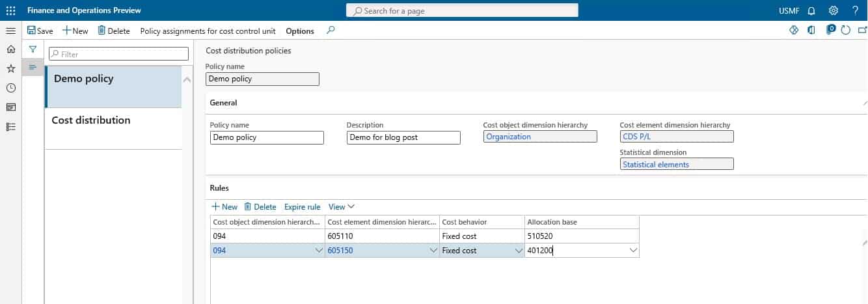The image size is (868, 304).
Task: Open Policy assignments for cost control unit
Action: 208,31
